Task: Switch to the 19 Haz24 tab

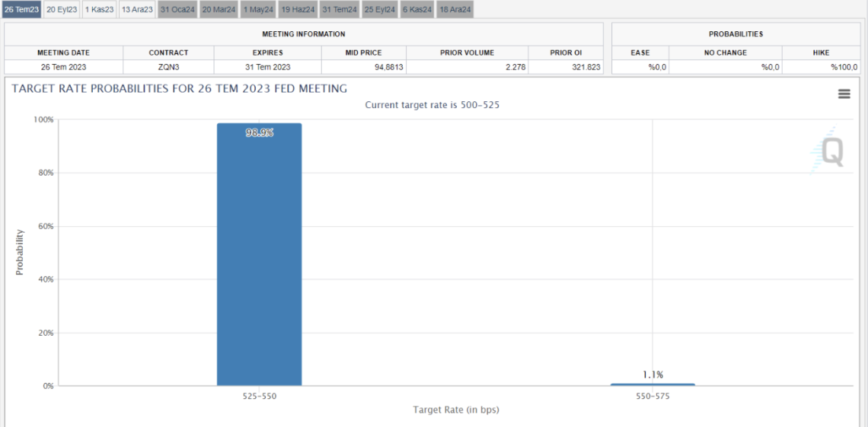Action: pos(298,9)
